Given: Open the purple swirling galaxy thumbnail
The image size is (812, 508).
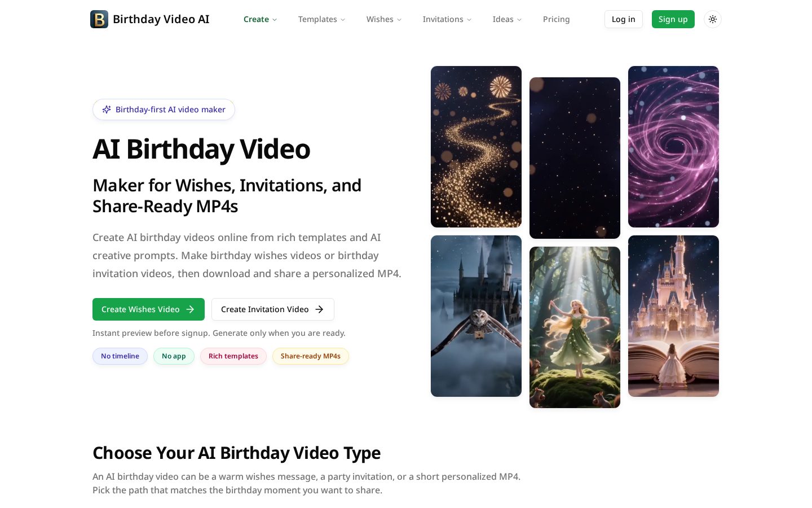Looking at the screenshot, I should (673, 147).
